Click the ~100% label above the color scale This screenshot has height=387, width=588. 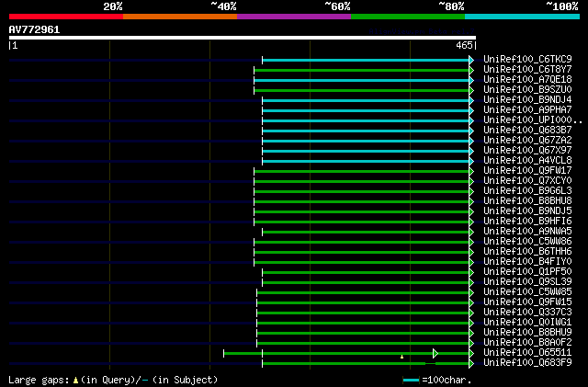point(562,6)
